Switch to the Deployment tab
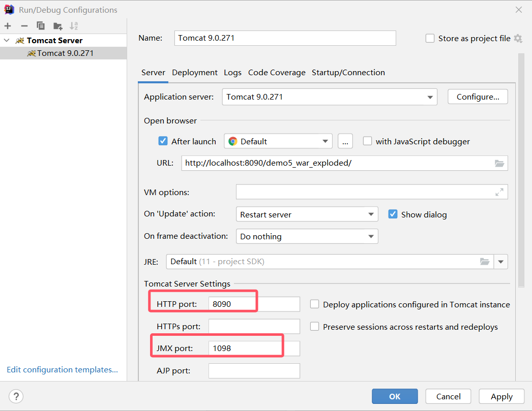The width and height of the screenshot is (532, 411). 195,73
